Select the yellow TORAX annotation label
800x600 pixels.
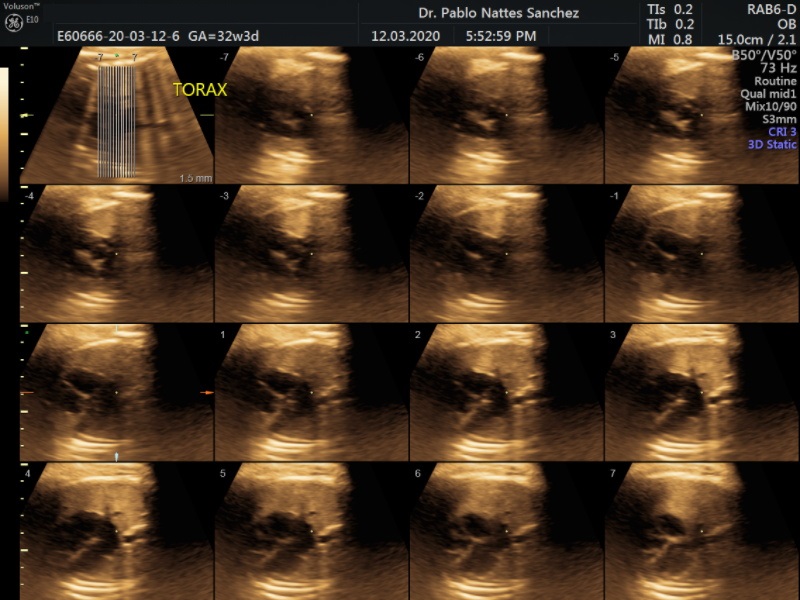coord(200,90)
